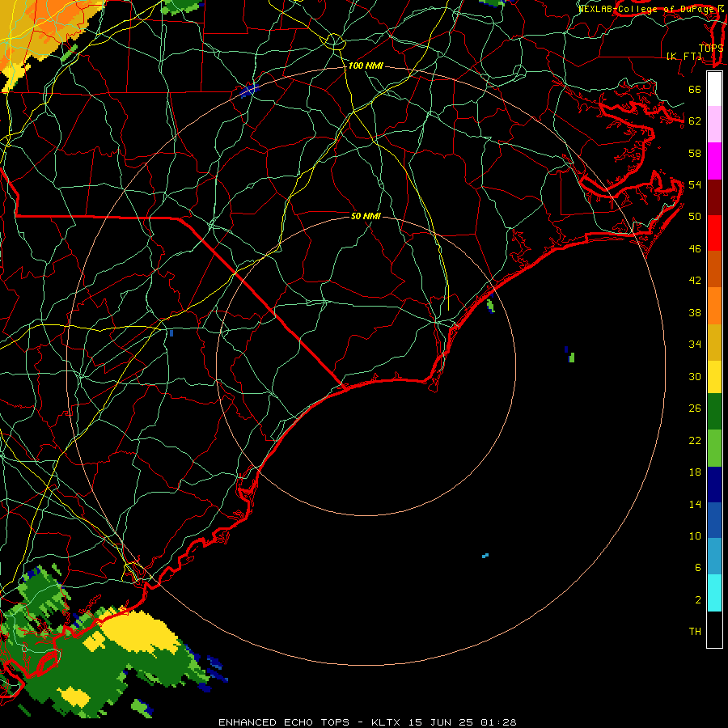Click the 100 NMI range ring label
Screen dimensions: 728x728
coord(366,66)
